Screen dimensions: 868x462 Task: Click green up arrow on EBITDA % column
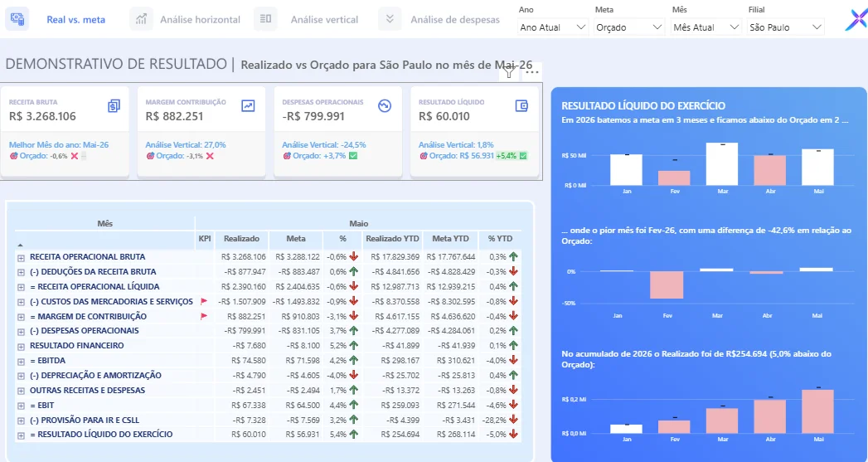click(x=354, y=360)
